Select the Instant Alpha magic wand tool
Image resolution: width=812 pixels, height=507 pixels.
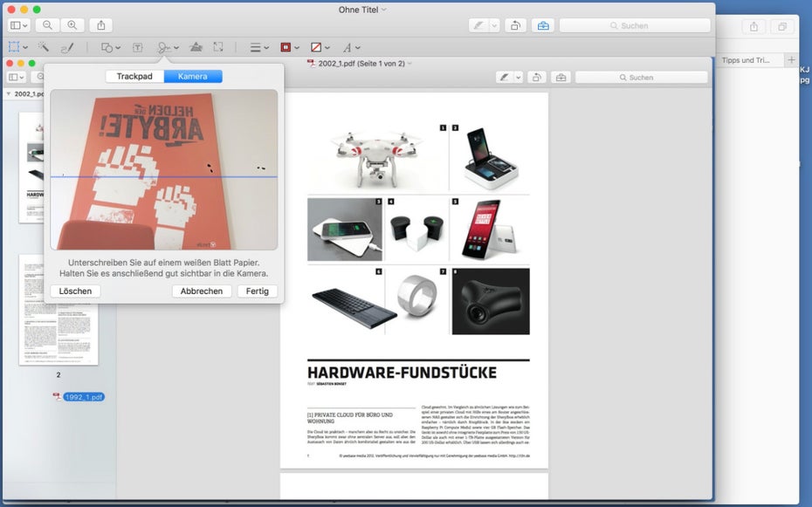pos(43,47)
